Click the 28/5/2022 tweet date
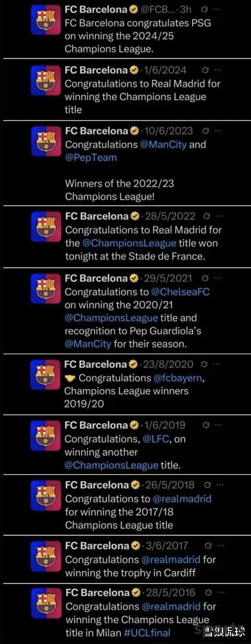251x644 pixels. [x=171, y=217]
